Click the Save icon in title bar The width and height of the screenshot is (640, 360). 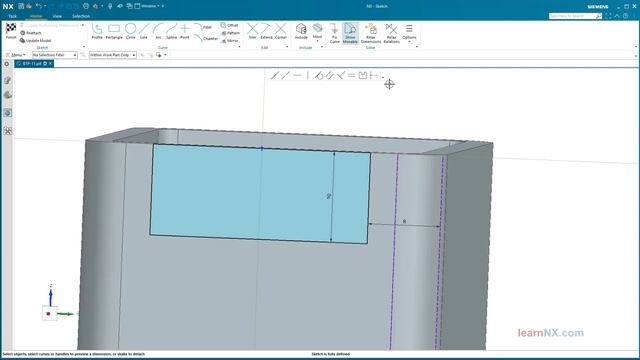(21, 6)
